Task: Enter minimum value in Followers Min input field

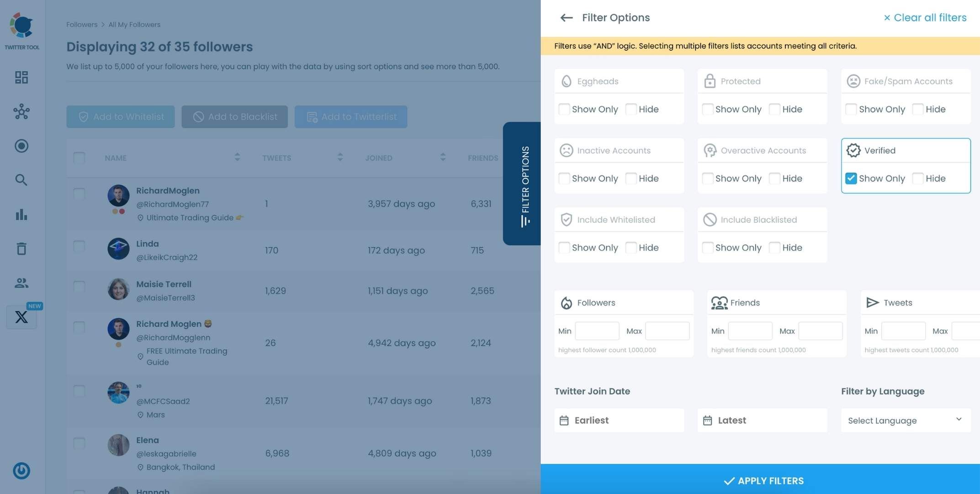Action: pos(598,330)
